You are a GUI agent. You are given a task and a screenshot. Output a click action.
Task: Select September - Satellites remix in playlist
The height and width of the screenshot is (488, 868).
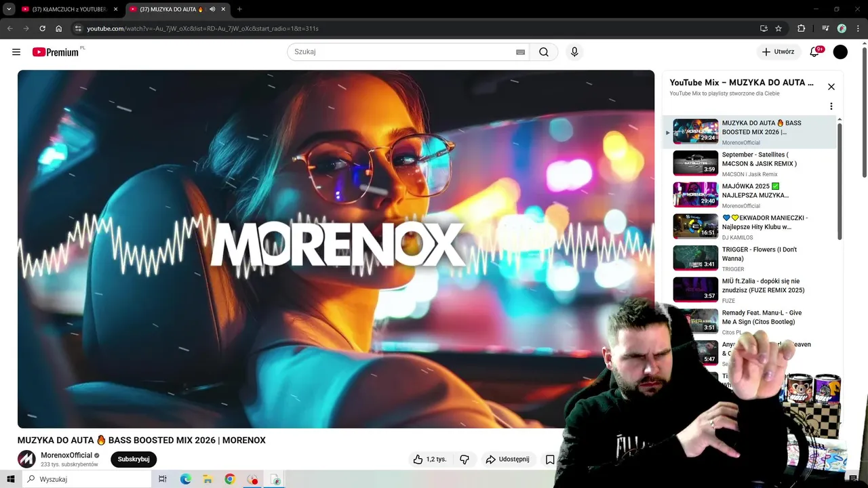pos(749,163)
